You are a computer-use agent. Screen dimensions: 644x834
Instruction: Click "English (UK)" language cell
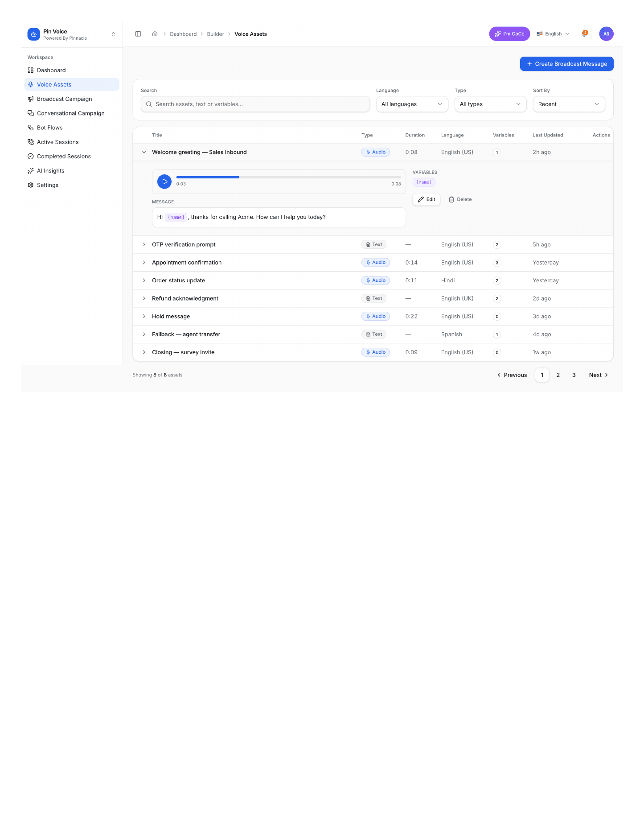coord(457,298)
